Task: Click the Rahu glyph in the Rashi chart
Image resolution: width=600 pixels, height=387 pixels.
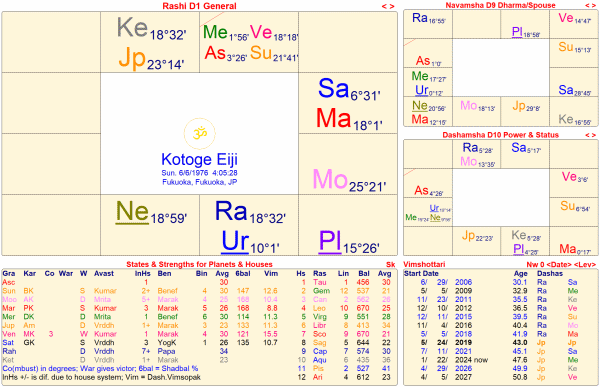Action: 231,211
